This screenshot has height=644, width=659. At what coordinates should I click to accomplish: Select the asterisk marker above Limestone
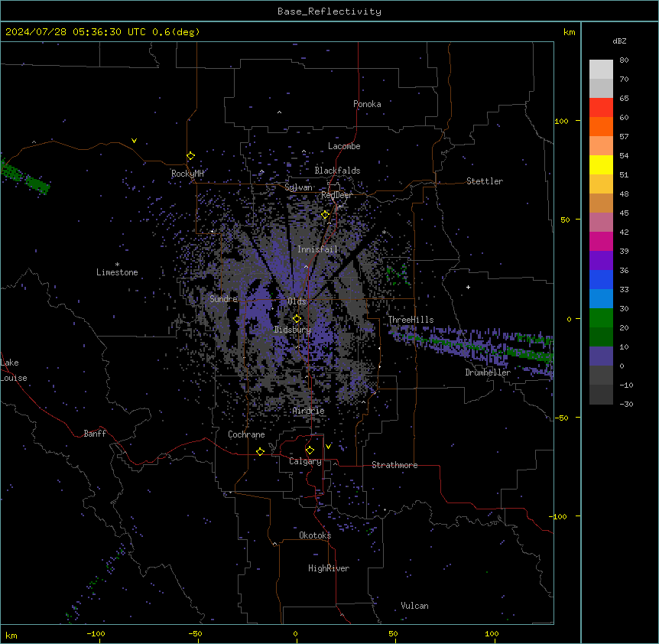117,265
